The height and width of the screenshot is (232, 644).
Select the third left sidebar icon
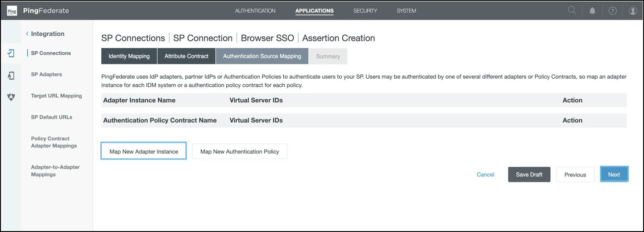[x=11, y=97]
